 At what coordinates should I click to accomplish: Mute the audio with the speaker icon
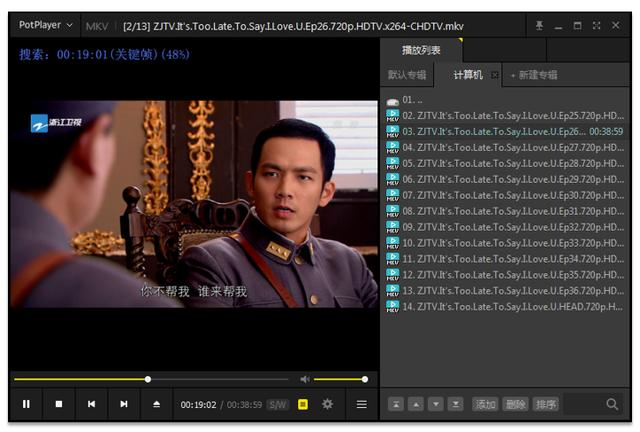click(304, 379)
